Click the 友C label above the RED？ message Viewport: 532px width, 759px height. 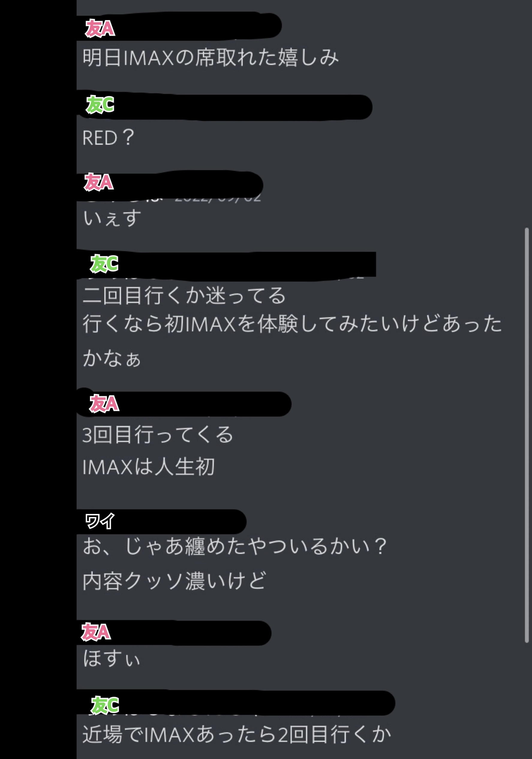pyautogui.click(x=100, y=104)
